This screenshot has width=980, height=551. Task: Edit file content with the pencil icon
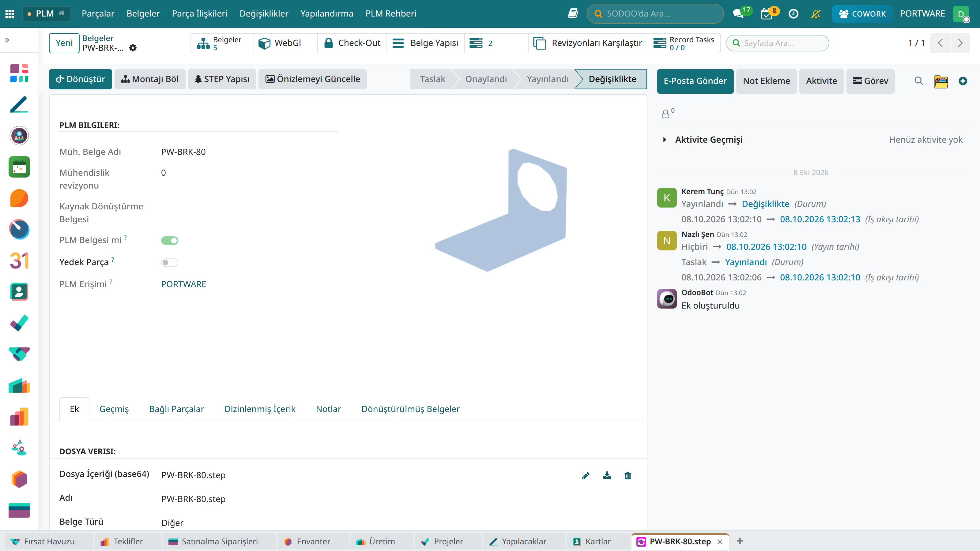click(x=586, y=475)
